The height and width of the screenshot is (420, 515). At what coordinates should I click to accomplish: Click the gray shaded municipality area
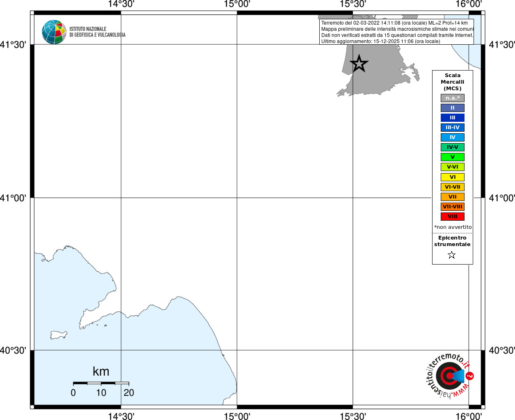[375, 70]
